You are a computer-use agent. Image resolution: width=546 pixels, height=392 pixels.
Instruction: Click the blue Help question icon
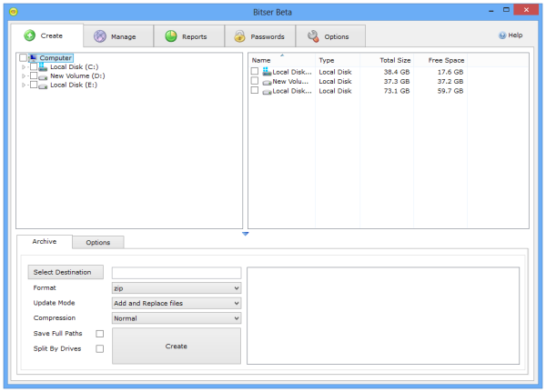point(502,35)
